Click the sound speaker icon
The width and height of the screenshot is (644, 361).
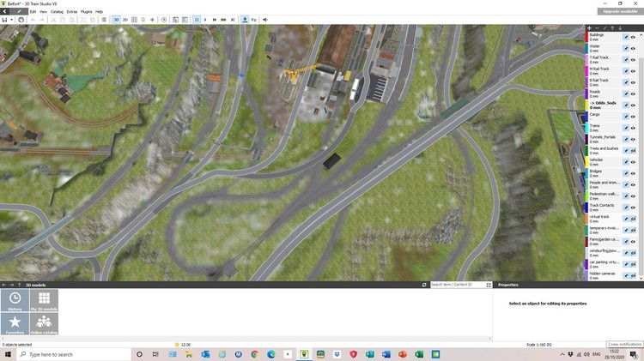click(264, 19)
